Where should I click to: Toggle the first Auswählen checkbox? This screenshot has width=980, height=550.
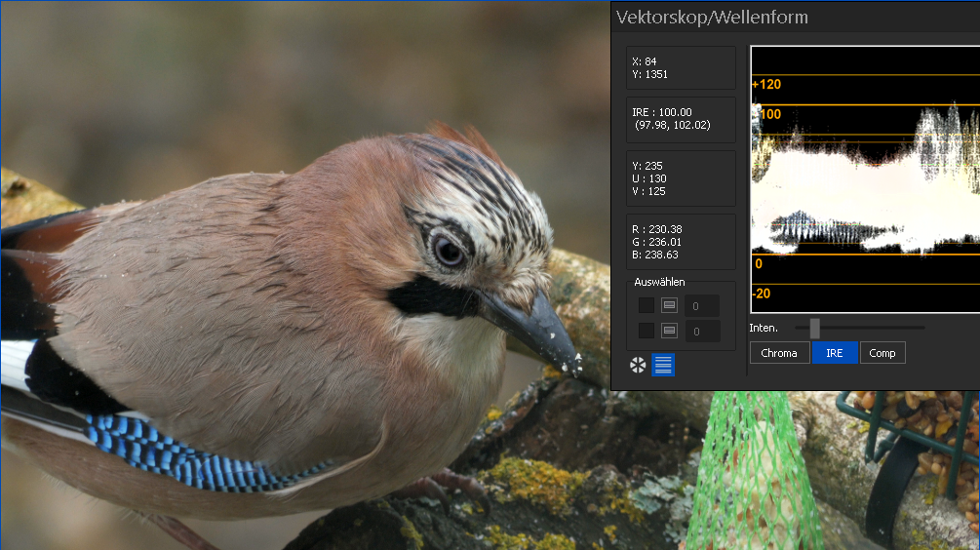point(647,305)
